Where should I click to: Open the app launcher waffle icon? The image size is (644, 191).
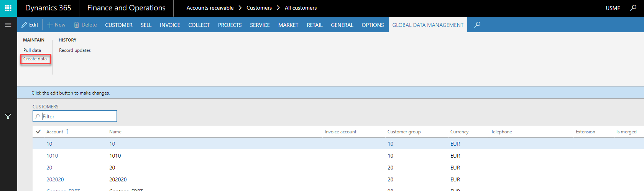pyautogui.click(x=8, y=8)
